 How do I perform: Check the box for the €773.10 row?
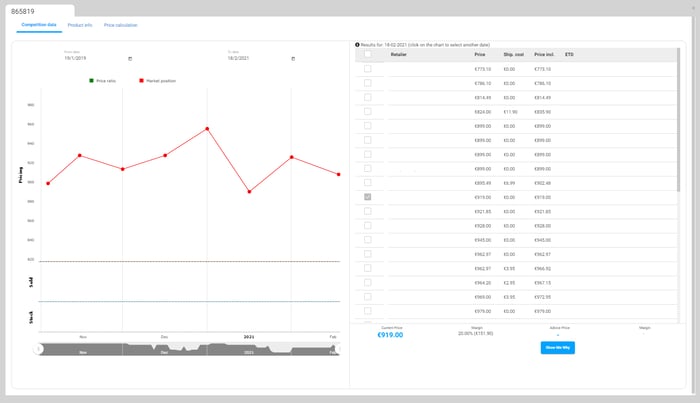[367, 69]
